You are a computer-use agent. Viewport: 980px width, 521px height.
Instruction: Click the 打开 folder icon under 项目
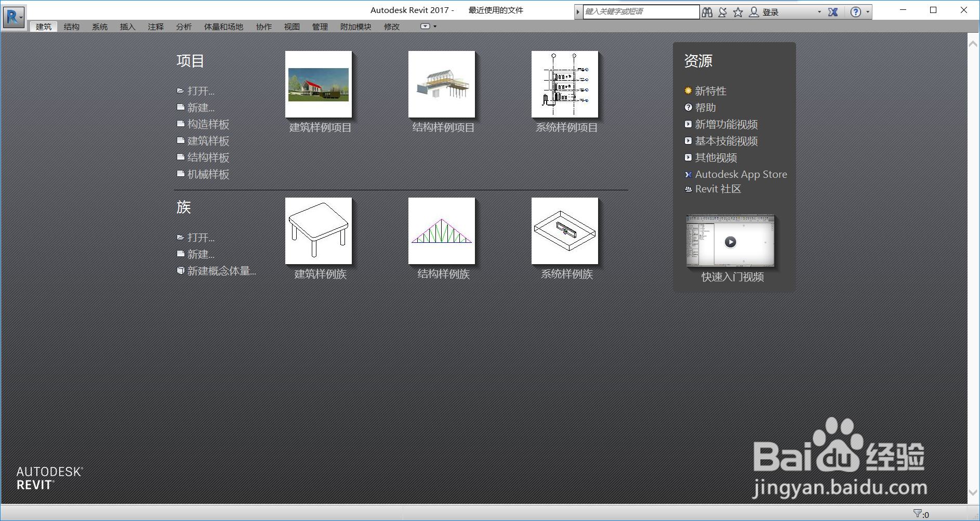coord(180,90)
